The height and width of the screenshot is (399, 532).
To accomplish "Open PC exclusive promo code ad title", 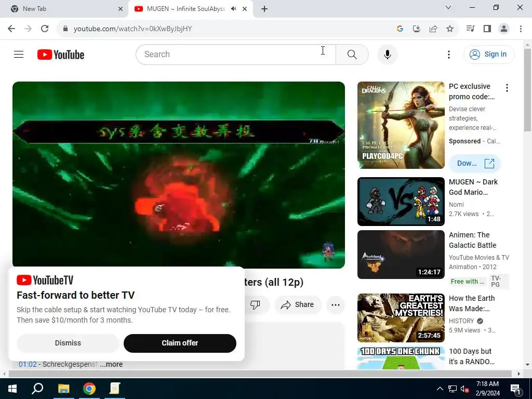I will pyautogui.click(x=472, y=91).
